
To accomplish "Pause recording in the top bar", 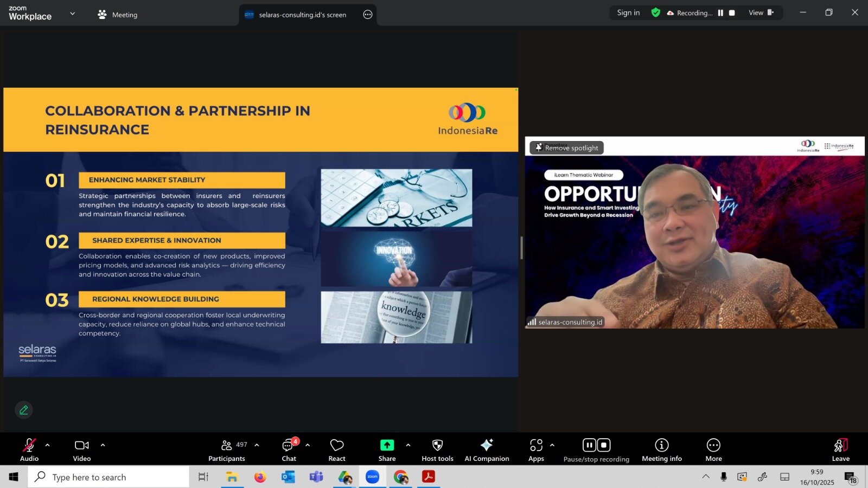I will [x=720, y=13].
